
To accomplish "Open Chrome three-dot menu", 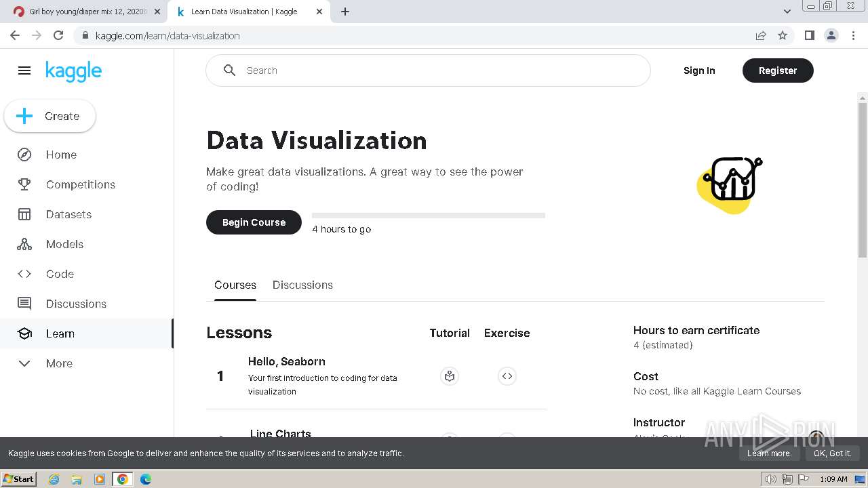I will point(853,35).
